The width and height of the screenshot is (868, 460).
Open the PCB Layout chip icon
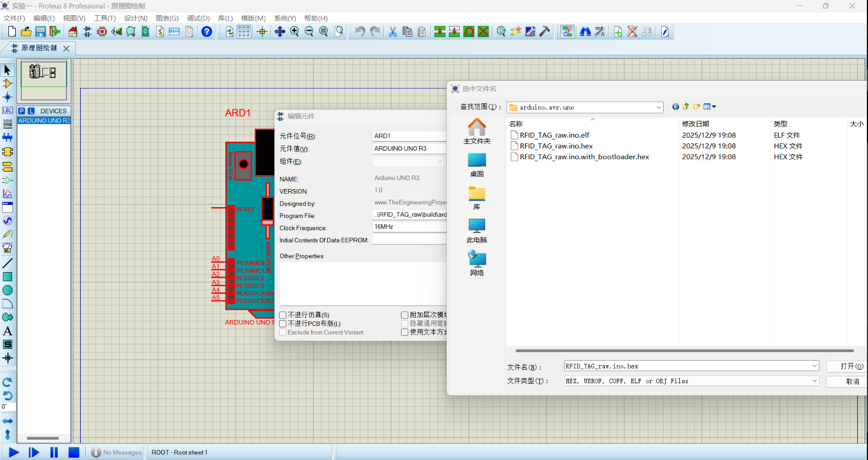click(102, 32)
